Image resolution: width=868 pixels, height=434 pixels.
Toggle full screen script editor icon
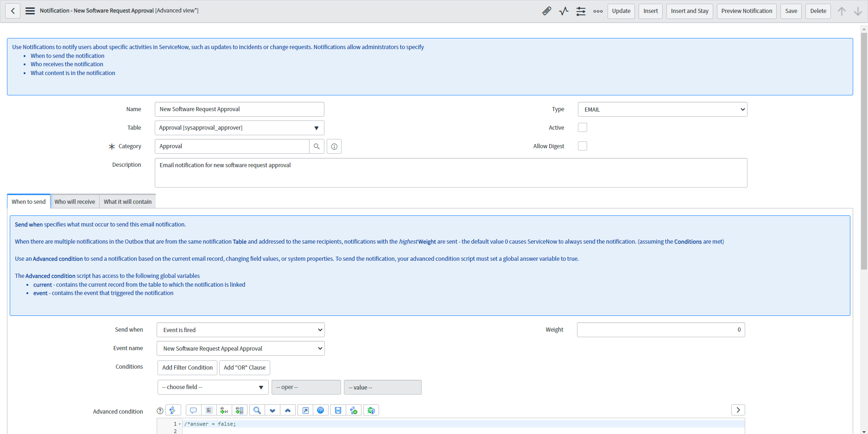[x=305, y=410]
